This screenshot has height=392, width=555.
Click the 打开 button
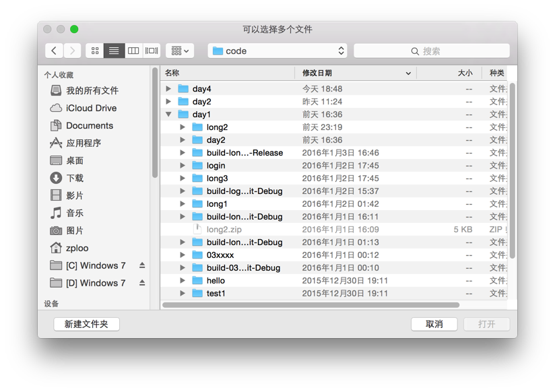pyautogui.click(x=487, y=324)
